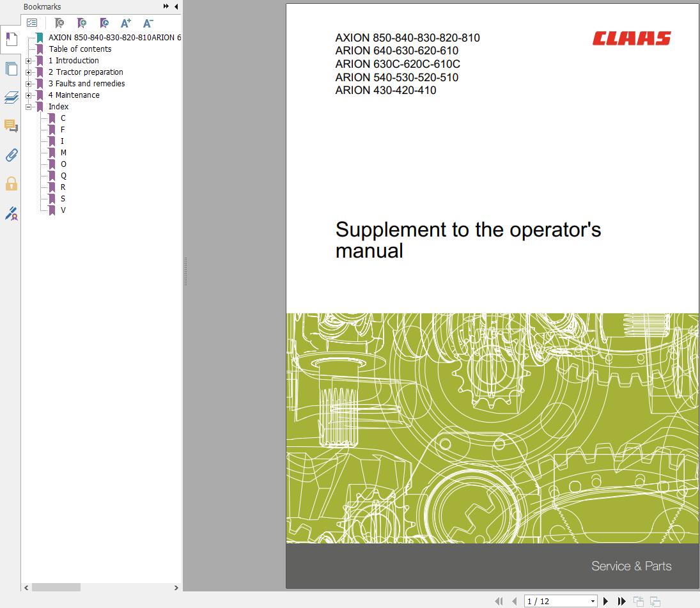Open the Attachments paperclip panel
This screenshot has width=700, height=608.
[x=11, y=155]
